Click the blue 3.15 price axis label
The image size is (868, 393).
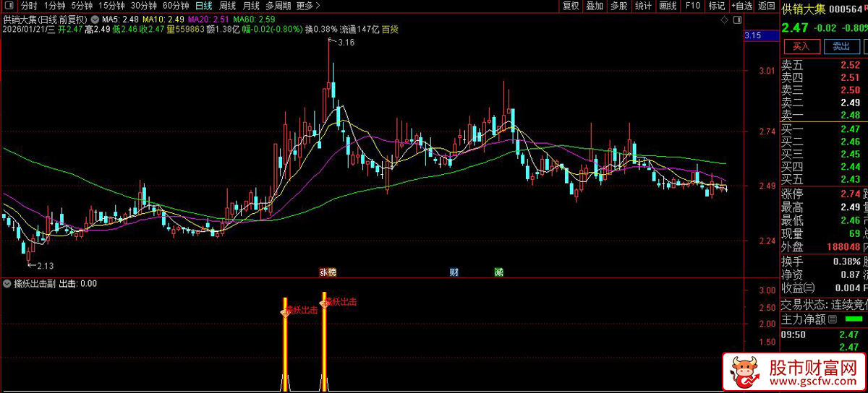click(752, 35)
